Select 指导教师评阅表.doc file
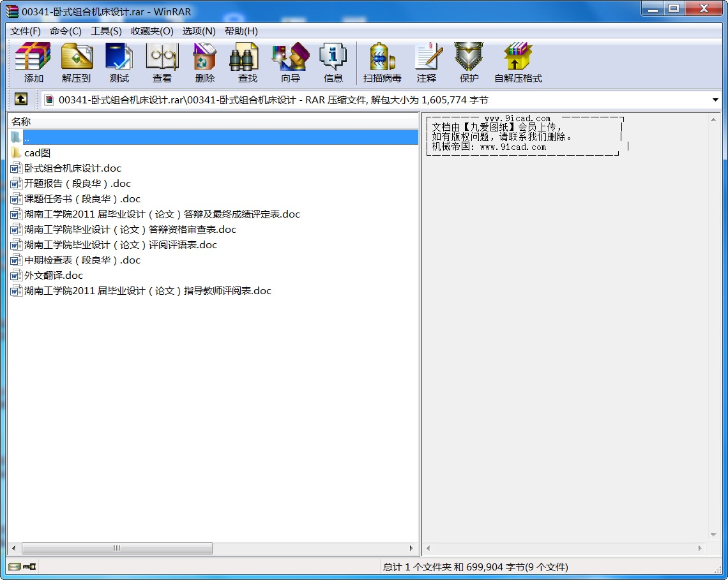Viewport: 728px width, 580px height. [148, 290]
